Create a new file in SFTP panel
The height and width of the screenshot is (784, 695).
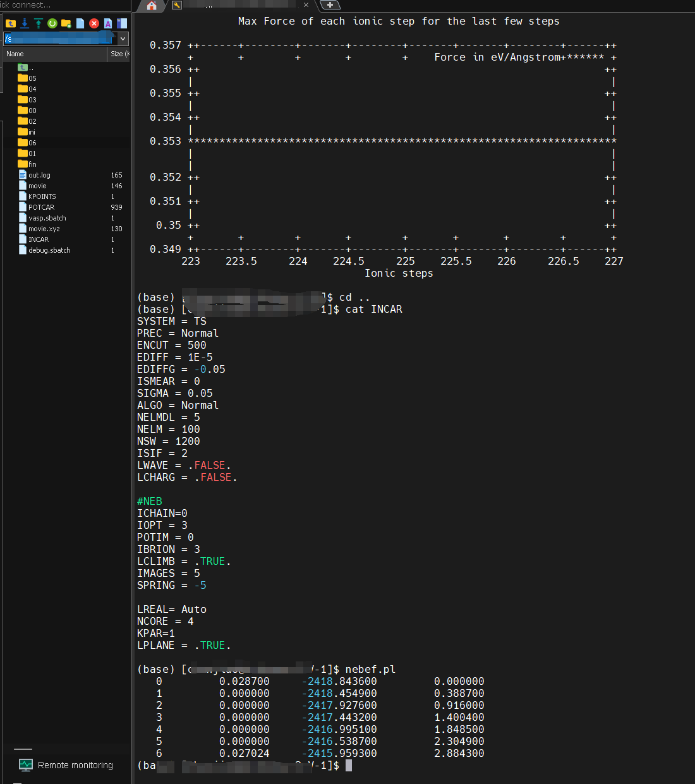(x=80, y=23)
